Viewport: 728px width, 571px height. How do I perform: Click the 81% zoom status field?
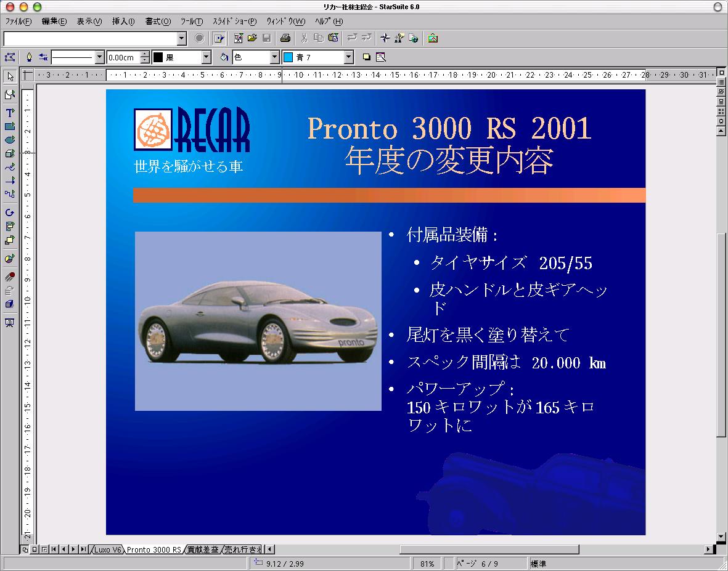pos(427,564)
